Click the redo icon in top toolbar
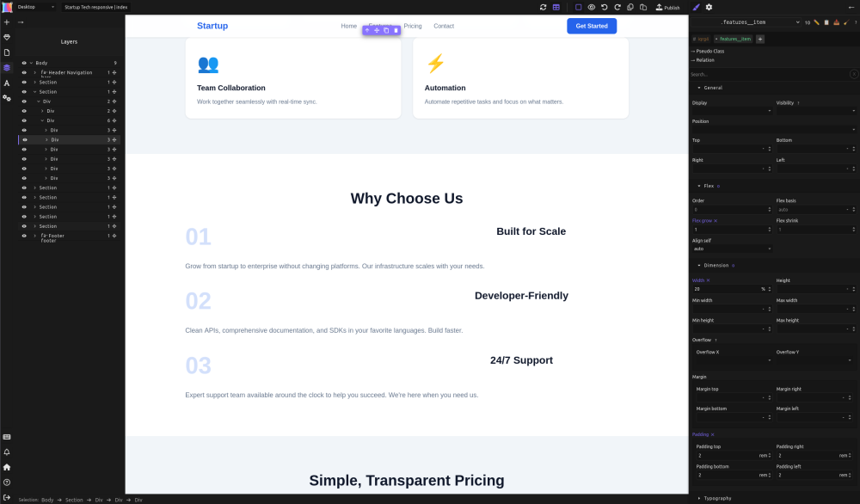Viewport: 860px width, 504px height. pos(617,7)
